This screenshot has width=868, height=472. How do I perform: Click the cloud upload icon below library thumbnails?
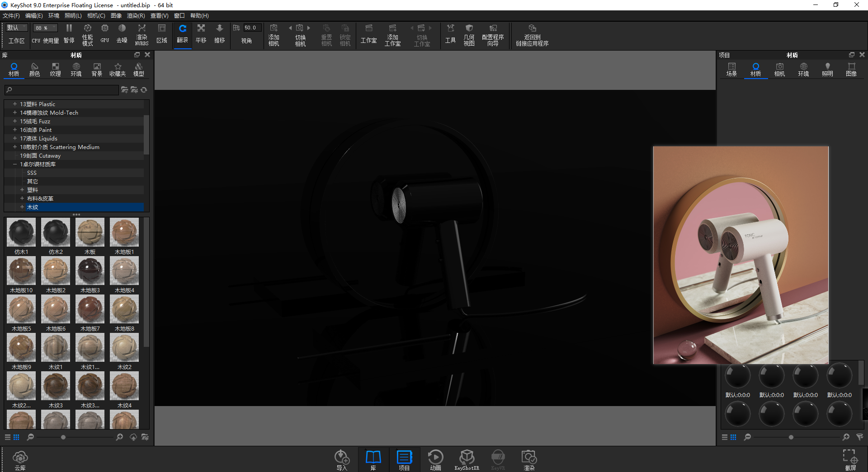[x=133, y=437]
